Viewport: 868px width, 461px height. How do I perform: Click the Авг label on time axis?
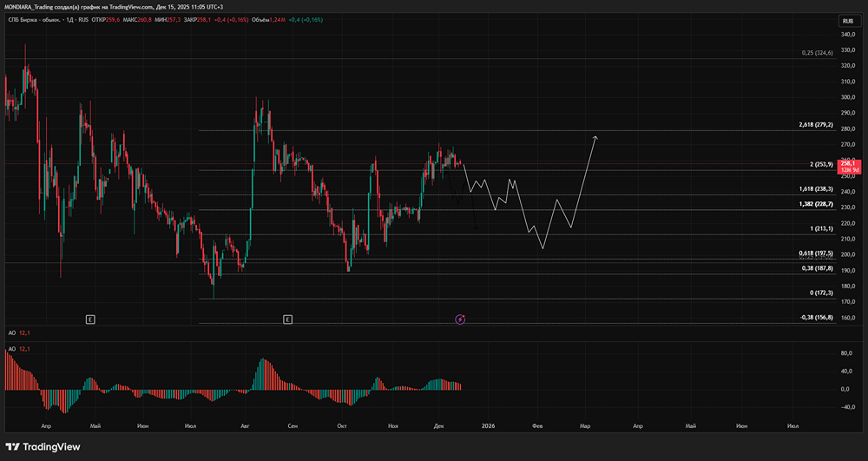[x=246, y=426]
